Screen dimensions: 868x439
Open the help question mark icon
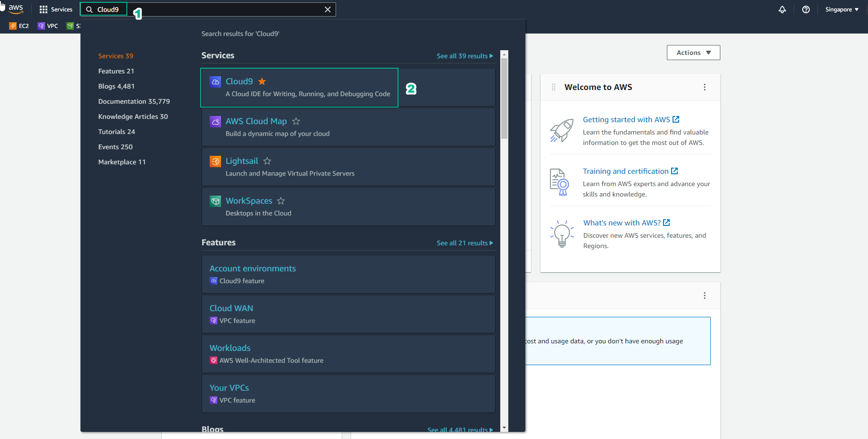pyautogui.click(x=806, y=9)
